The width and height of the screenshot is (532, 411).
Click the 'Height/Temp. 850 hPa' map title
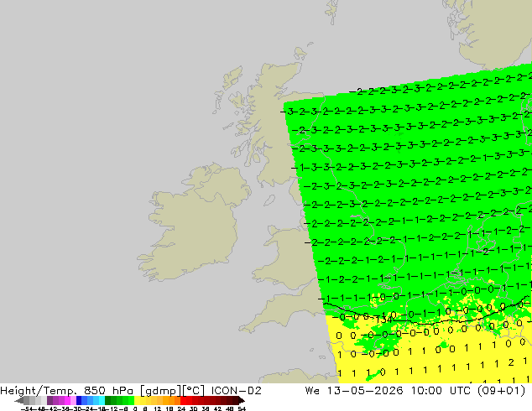tap(65, 391)
